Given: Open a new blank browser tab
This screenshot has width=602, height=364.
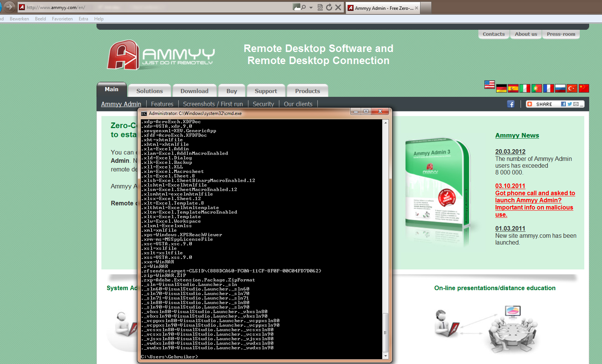Looking at the screenshot, I should (x=426, y=8).
